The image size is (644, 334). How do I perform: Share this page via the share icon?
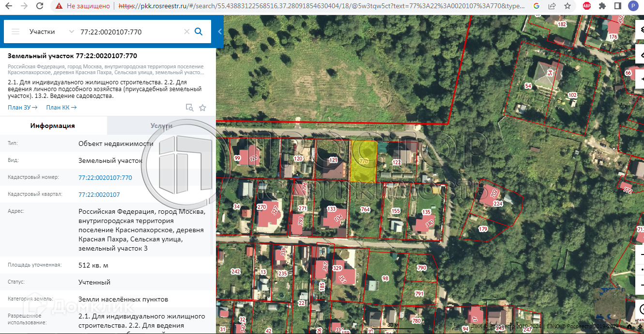point(552,6)
